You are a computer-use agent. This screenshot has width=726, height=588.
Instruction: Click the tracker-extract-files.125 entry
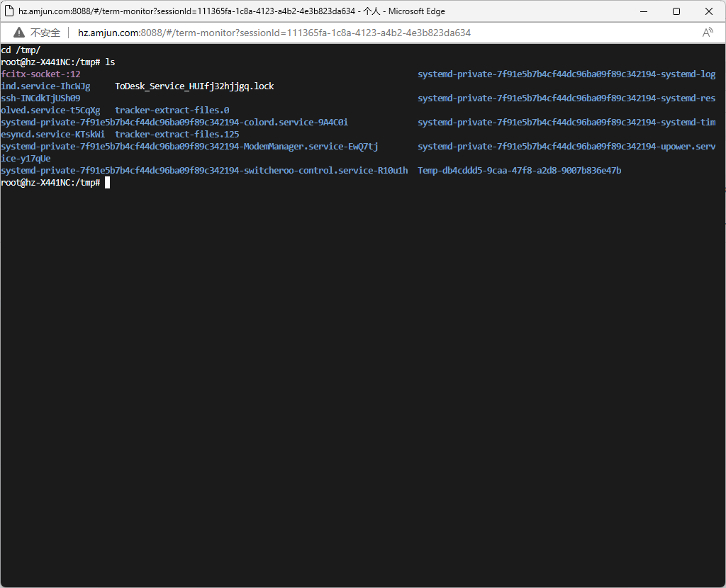(x=177, y=135)
